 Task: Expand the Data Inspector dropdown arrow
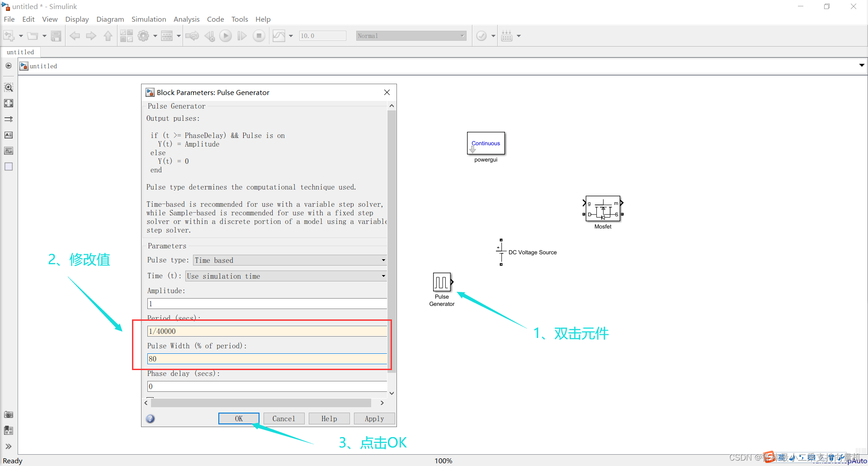pos(291,36)
